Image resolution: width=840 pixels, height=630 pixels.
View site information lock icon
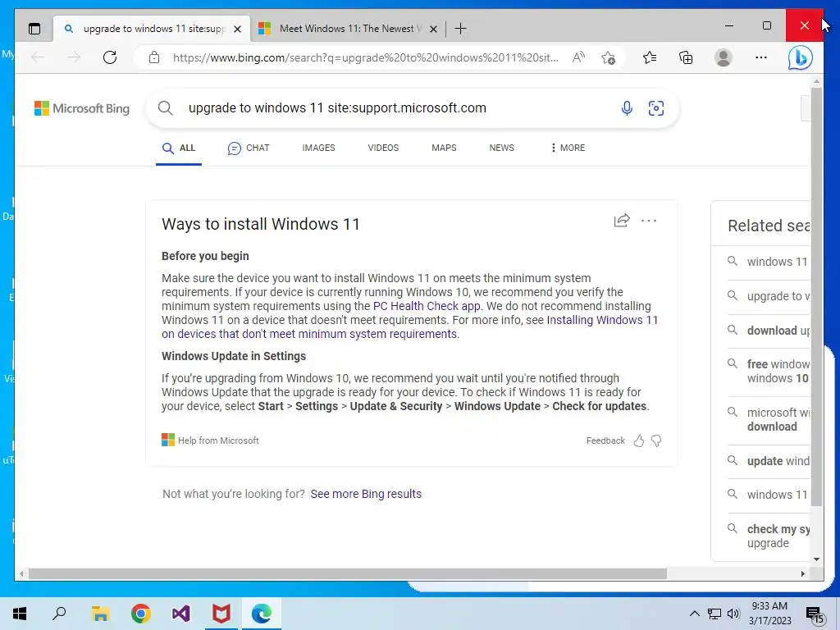tap(154, 57)
